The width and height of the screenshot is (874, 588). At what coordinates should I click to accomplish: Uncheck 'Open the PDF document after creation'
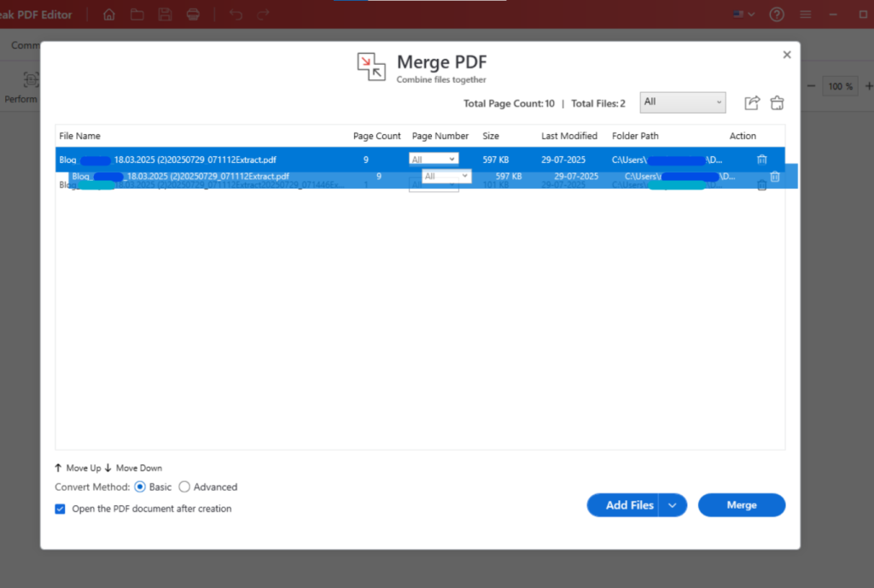point(61,508)
